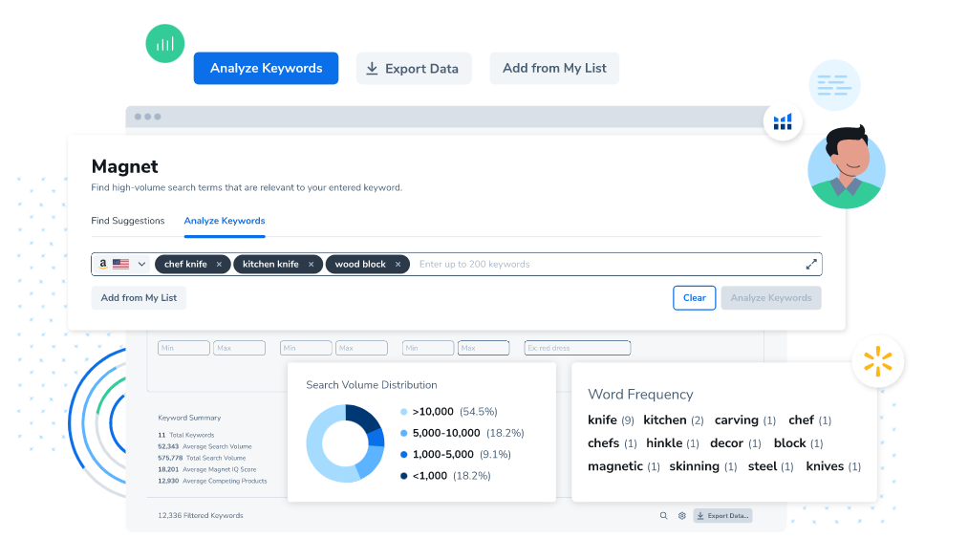This screenshot has height=560, width=968.
Task: Click the search volume donut chart
Action: 346,443
